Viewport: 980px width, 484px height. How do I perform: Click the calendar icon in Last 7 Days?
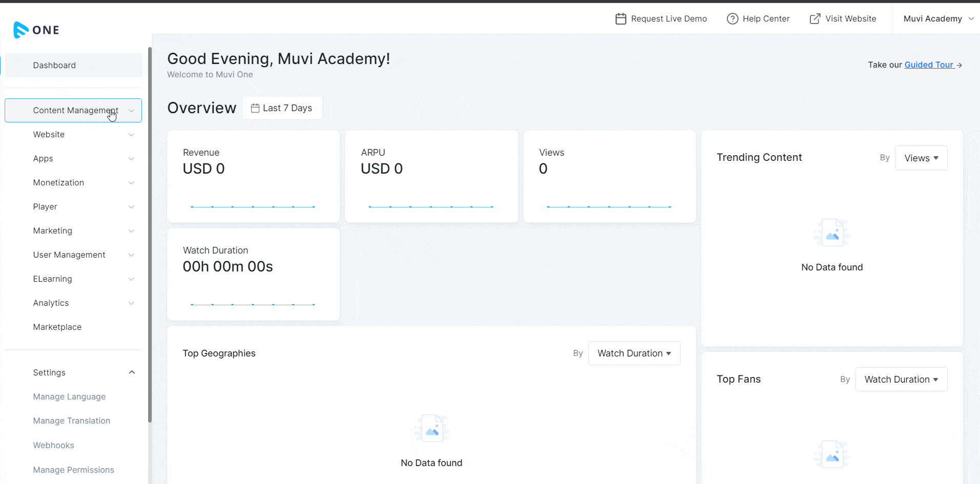255,108
